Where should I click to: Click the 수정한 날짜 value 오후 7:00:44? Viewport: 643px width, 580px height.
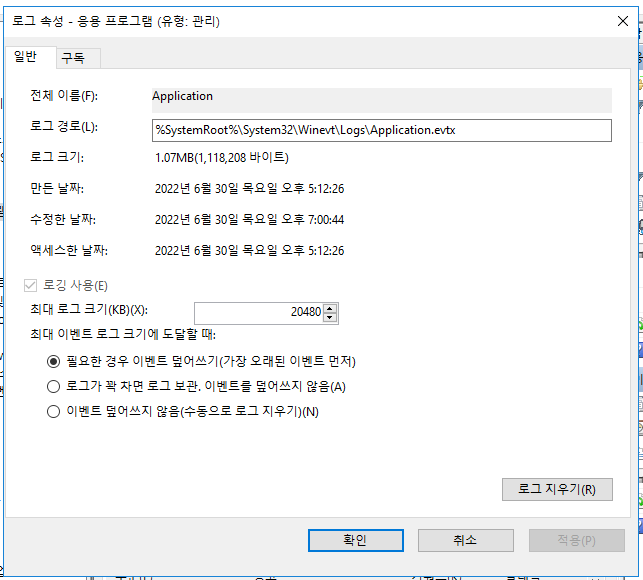tap(249, 219)
